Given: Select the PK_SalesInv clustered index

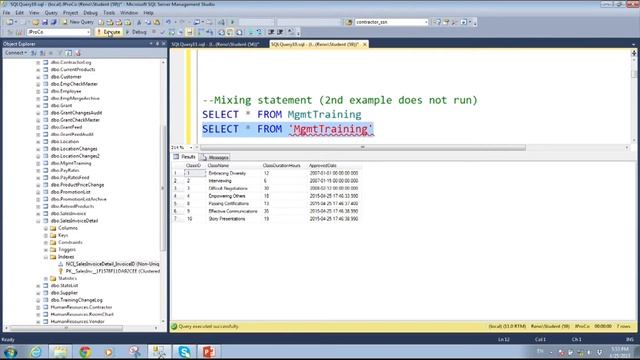Looking at the screenshot, I should click(x=113, y=271).
